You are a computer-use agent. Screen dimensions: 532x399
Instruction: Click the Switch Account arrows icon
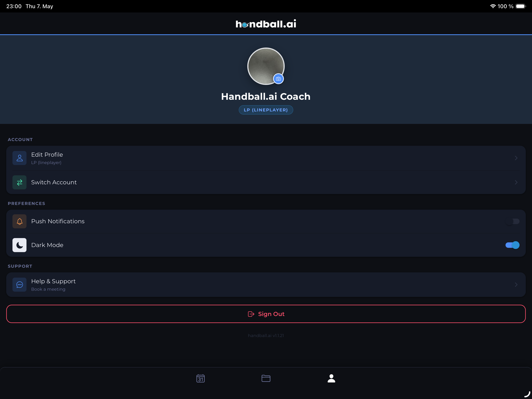(19, 182)
